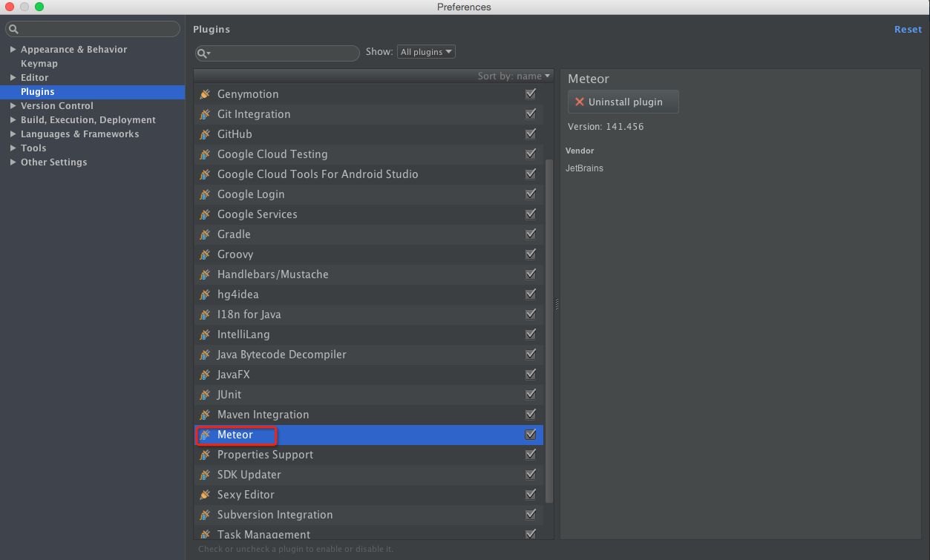Open the Languages & Frameworks settings

pyautogui.click(x=79, y=134)
